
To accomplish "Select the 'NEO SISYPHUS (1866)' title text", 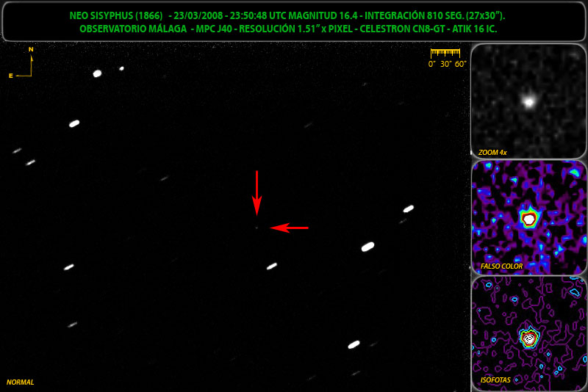I will pos(116,15).
